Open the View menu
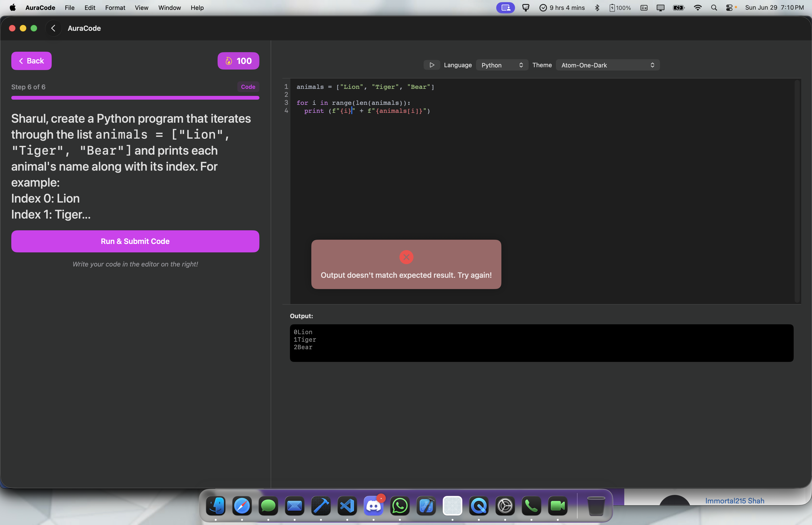Screen dimensions: 812x525 pyautogui.click(x=141, y=8)
